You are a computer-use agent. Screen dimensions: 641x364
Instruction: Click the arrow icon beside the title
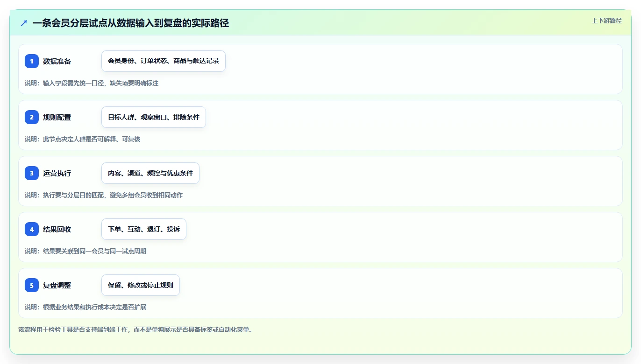(24, 23)
